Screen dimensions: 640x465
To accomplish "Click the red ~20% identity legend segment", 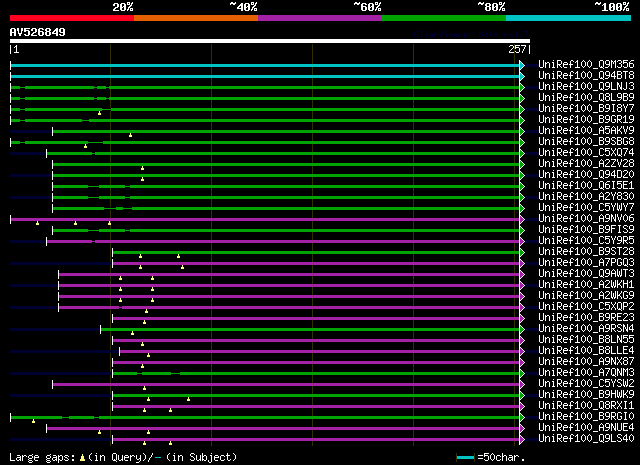I will coord(72,18).
